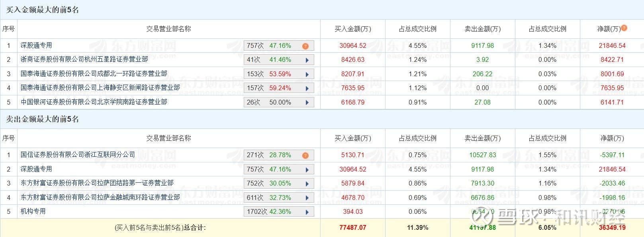Expand arrow for 机构专用 row

pyautogui.click(x=307, y=212)
